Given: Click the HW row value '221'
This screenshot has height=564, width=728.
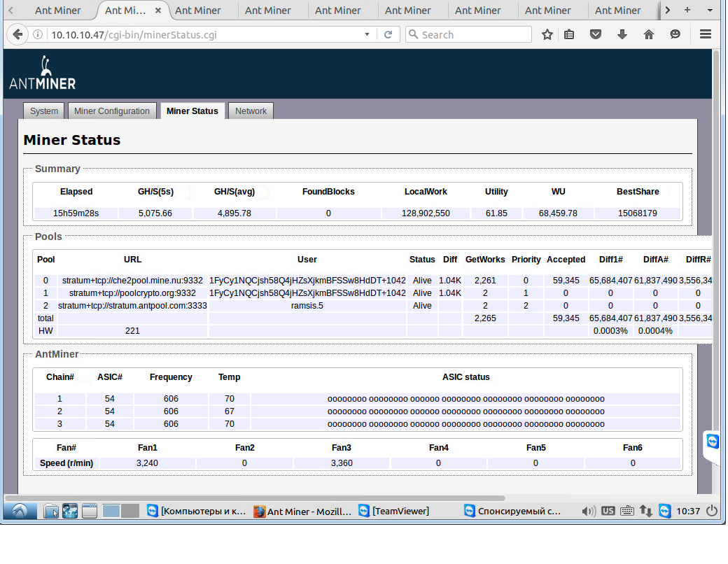Looking at the screenshot, I should point(132,330).
